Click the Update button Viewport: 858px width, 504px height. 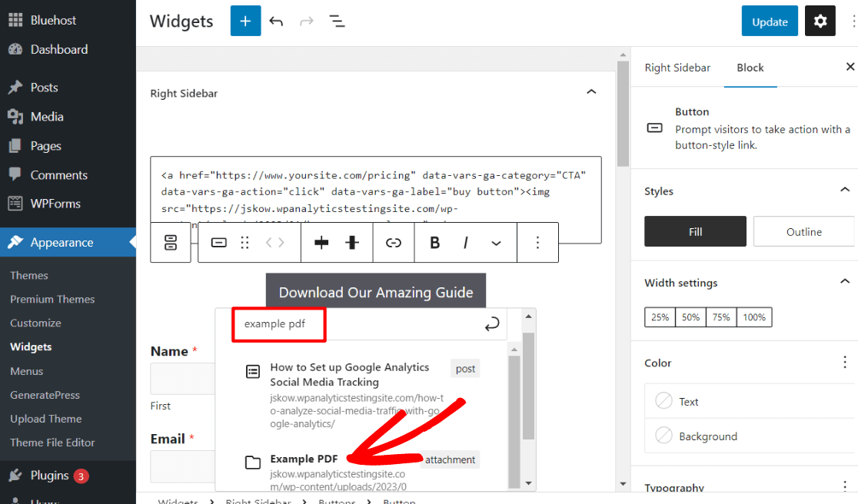point(770,21)
